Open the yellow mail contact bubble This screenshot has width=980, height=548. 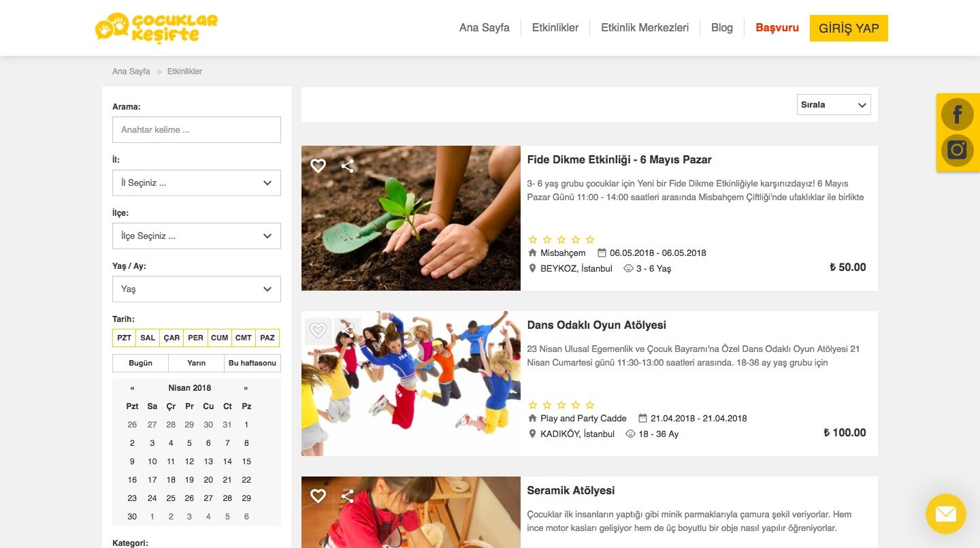click(946, 514)
